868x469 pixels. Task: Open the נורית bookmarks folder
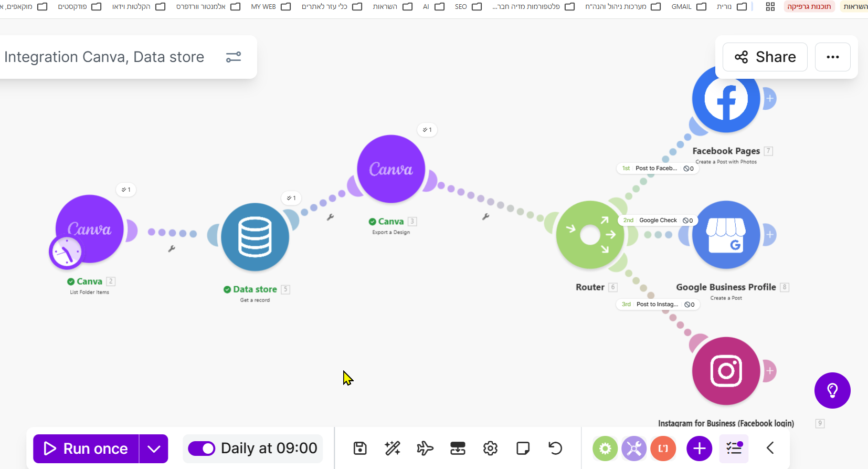click(x=732, y=7)
